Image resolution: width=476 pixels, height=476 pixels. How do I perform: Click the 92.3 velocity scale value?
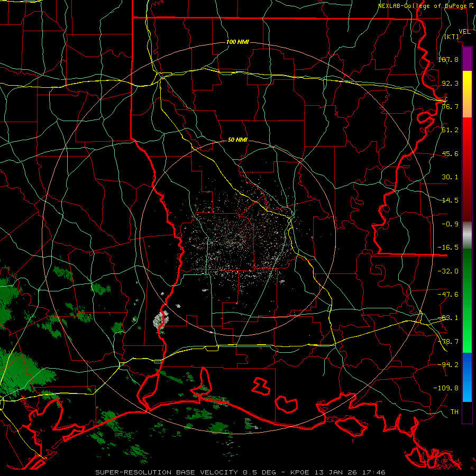tap(450, 83)
